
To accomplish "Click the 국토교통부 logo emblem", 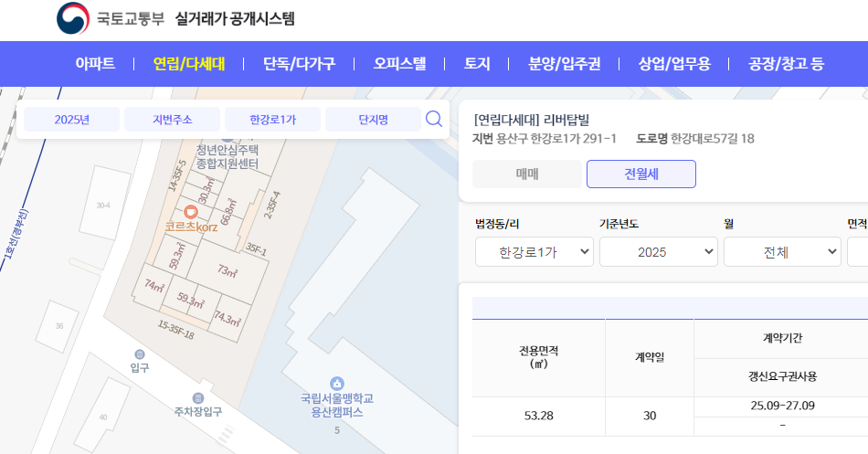I will [x=73, y=18].
